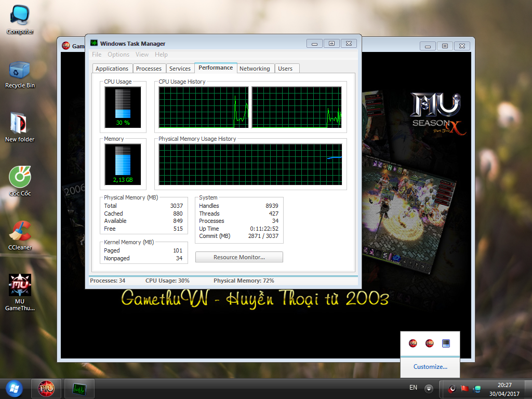Click the Customize... link in tray popup

click(430, 367)
